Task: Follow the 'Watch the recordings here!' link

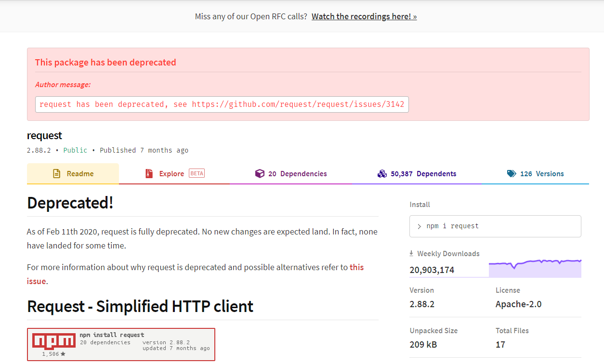Action: 364,16
